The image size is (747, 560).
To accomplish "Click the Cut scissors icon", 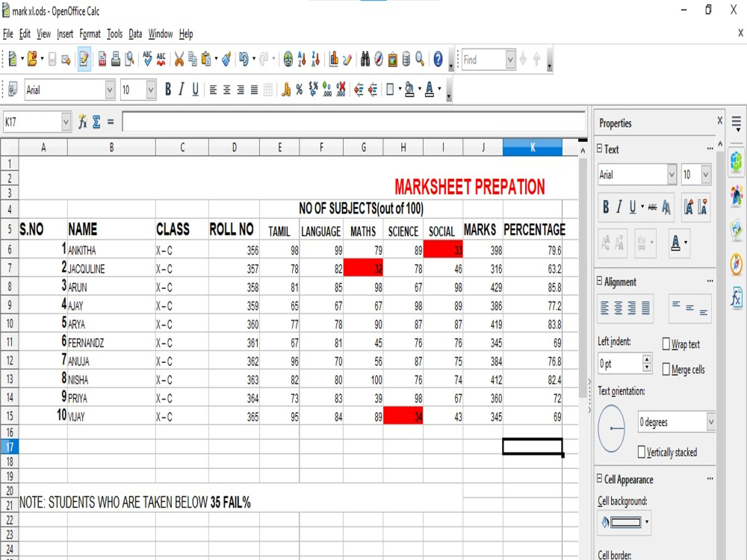I will pyautogui.click(x=179, y=60).
